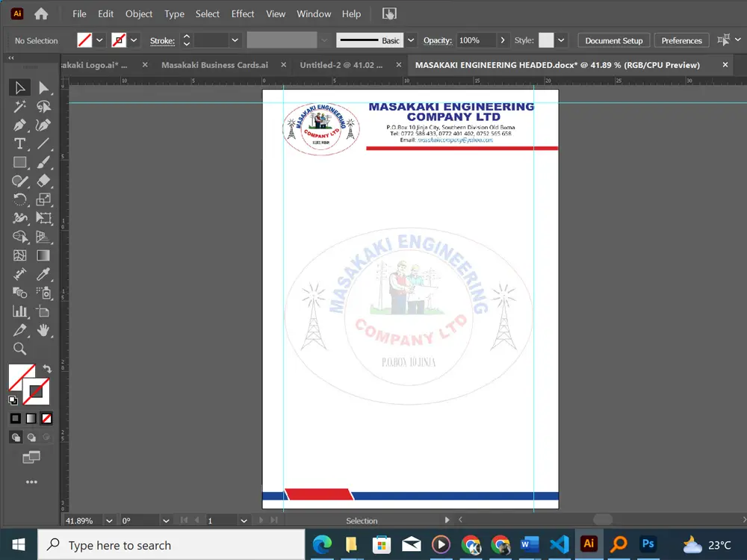Enable Draw Behind mode
Screen dimensions: 747x560
click(31, 437)
